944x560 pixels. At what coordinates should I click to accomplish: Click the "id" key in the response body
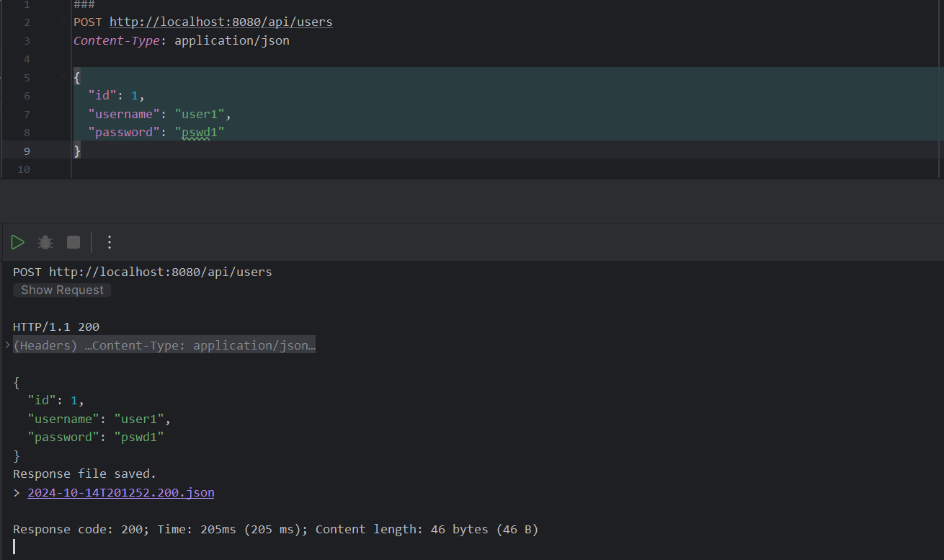tap(42, 400)
